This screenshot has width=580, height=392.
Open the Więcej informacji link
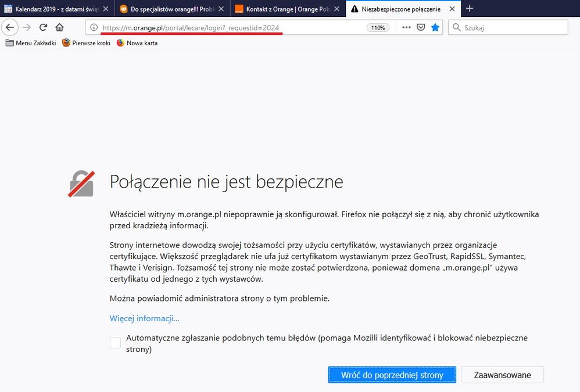[x=144, y=318]
